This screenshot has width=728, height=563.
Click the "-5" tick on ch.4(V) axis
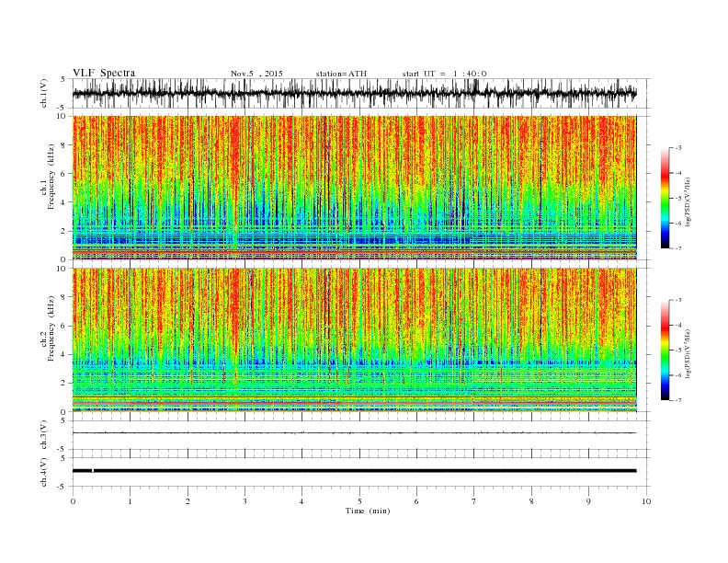tap(63, 487)
